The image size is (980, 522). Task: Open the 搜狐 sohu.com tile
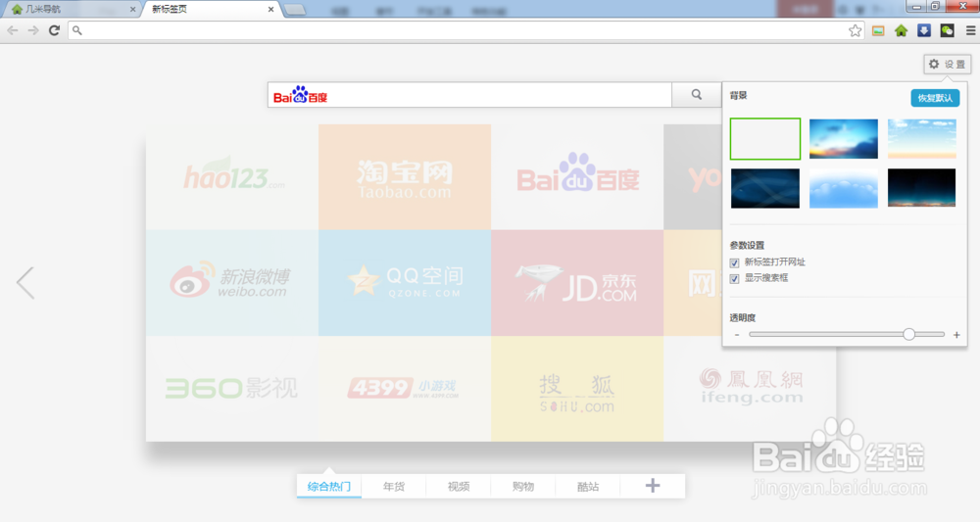click(x=577, y=389)
